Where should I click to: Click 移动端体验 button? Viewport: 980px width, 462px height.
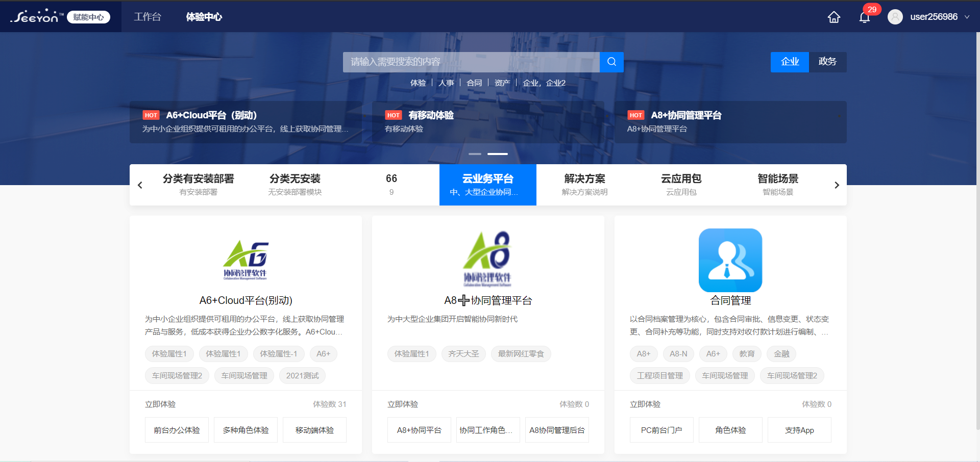point(314,430)
